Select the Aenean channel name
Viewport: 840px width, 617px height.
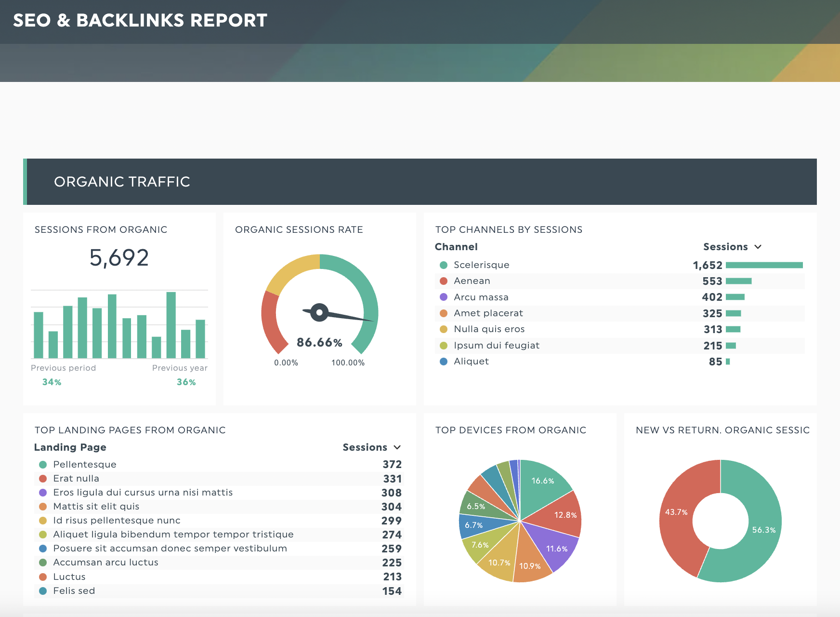coord(472,281)
